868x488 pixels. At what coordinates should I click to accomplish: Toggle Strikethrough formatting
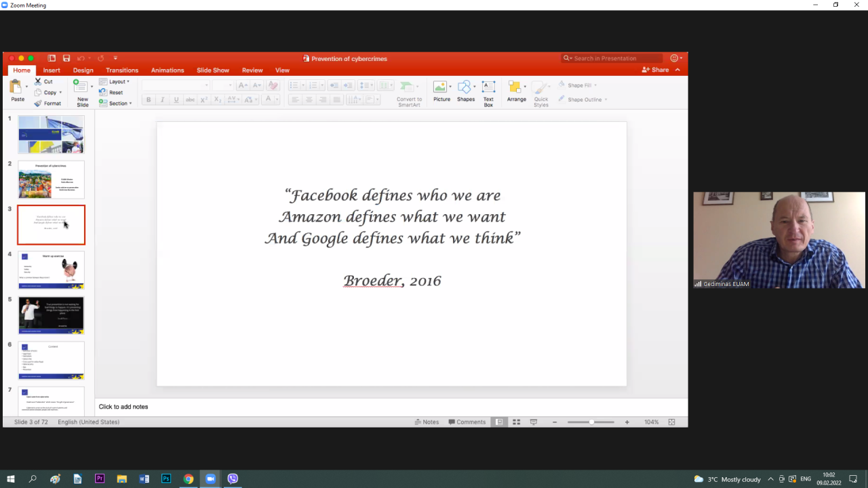tap(190, 100)
